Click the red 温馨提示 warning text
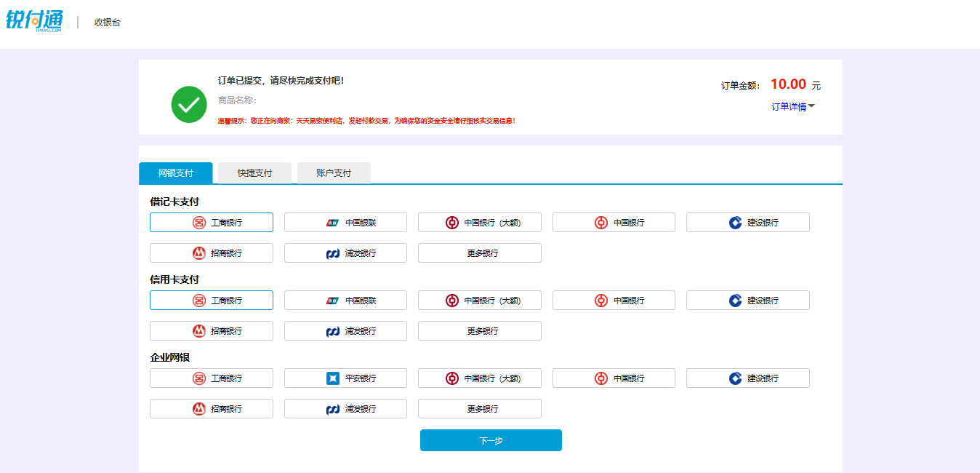 click(366, 121)
